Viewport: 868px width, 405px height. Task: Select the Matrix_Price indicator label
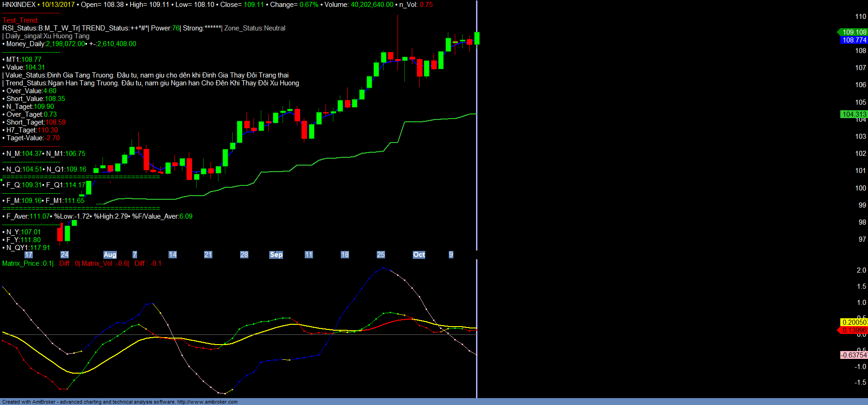pos(21,263)
